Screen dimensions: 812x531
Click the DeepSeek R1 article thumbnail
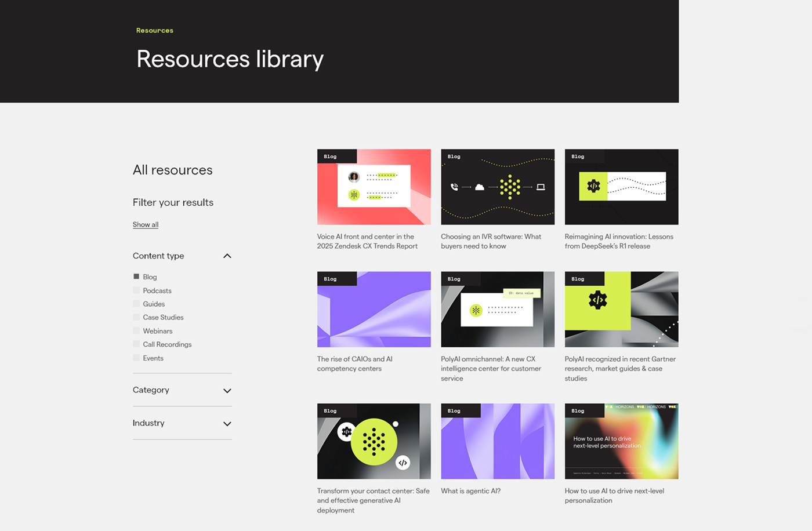pos(622,187)
